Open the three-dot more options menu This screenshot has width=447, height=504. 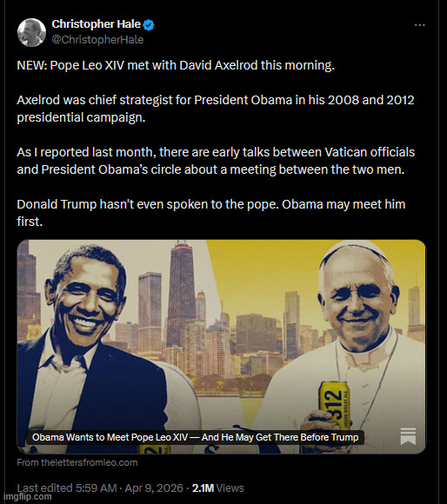pyautogui.click(x=420, y=25)
